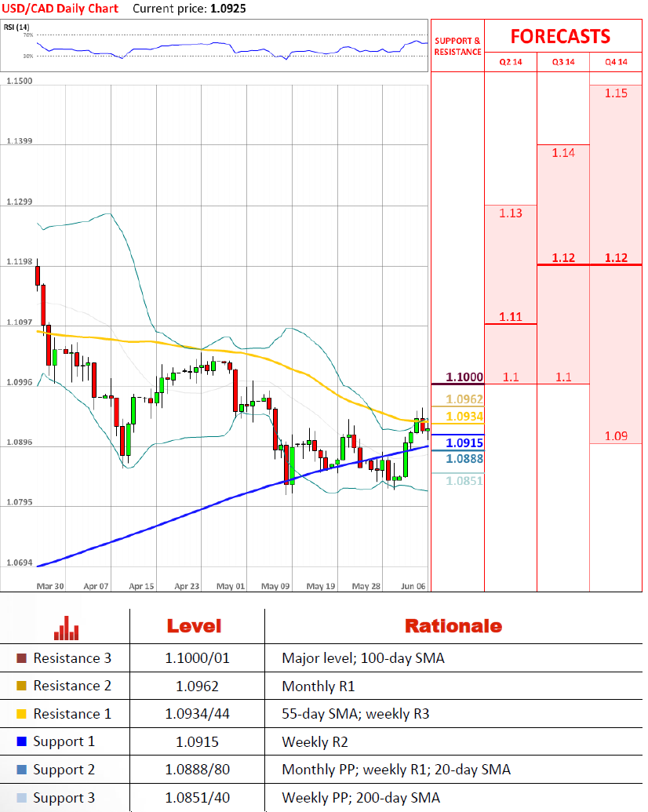Click the Support 3 light-blue color swatch
The image size is (648, 812).
point(21,798)
